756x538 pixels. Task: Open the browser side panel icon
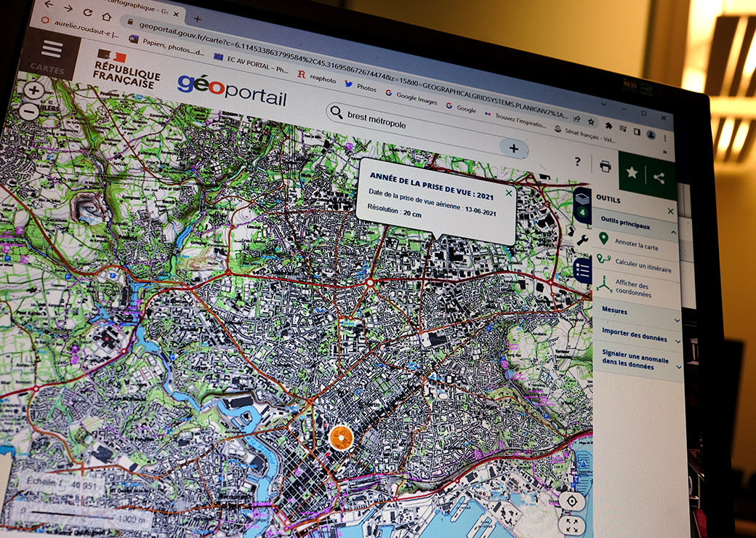tap(637, 132)
